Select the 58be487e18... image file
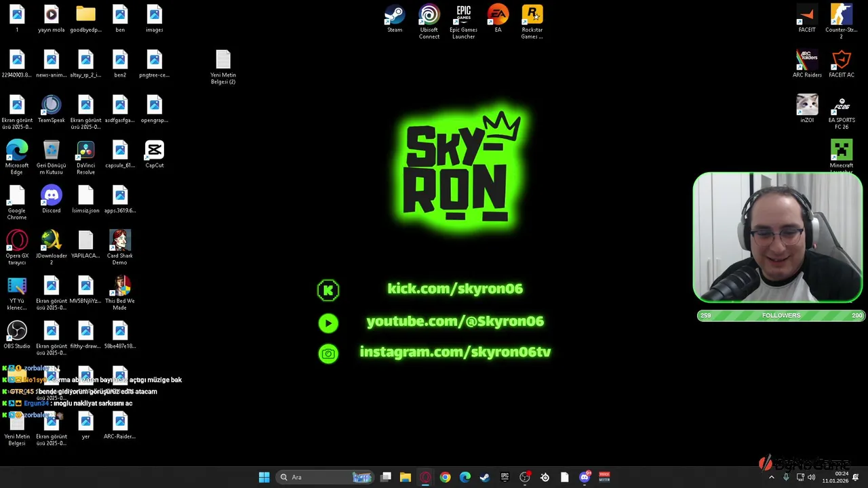Viewport: 868px width, 488px height. 120,335
